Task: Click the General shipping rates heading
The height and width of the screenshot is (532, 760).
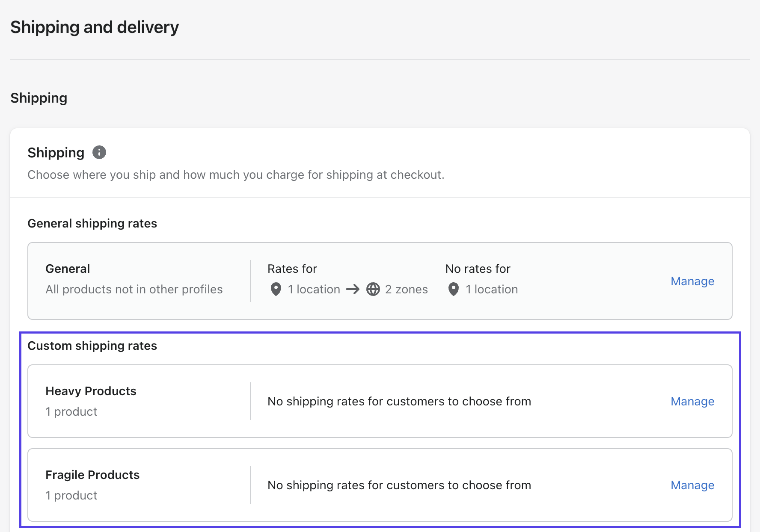Action: tap(92, 223)
